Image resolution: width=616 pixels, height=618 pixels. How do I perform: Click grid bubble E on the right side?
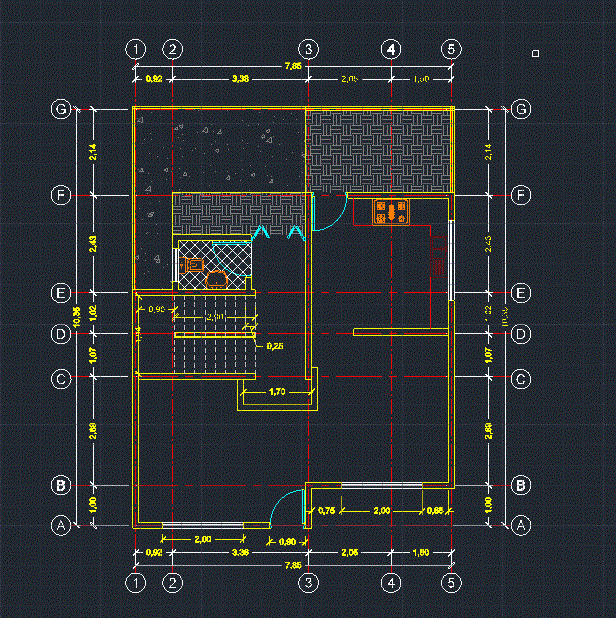click(x=521, y=293)
